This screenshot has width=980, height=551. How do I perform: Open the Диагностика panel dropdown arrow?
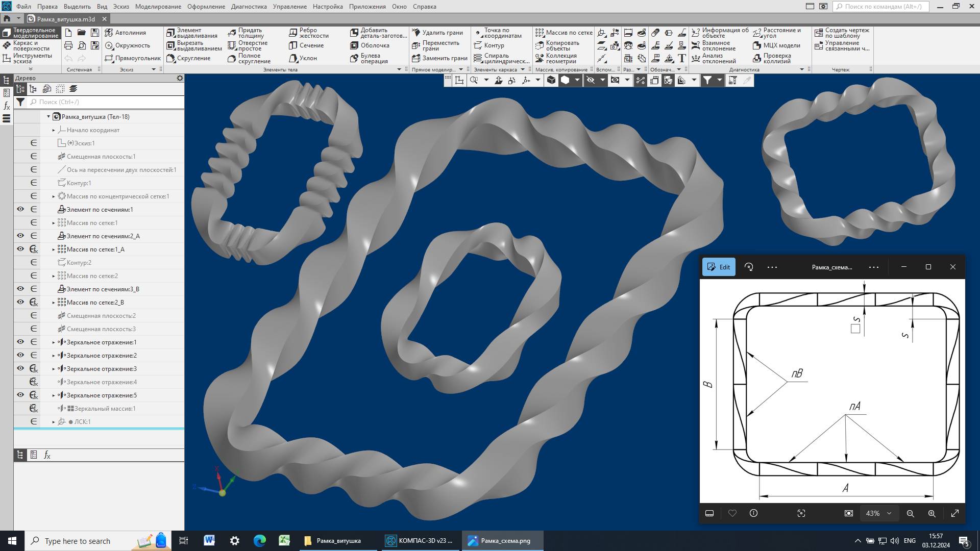pos(802,69)
